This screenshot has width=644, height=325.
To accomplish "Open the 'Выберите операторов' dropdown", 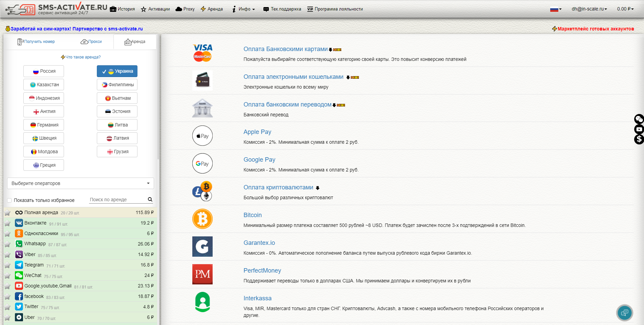I will (81, 183).
